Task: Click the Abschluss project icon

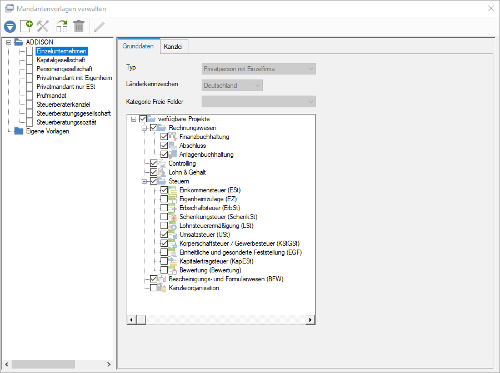Action: tap(172, 145)
